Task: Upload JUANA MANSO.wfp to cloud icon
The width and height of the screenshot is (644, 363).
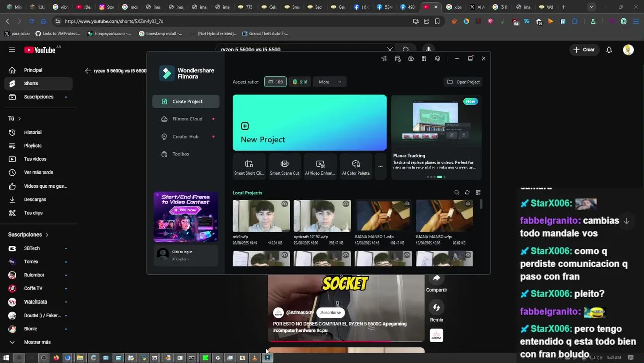Action: [x=468, y=204]
